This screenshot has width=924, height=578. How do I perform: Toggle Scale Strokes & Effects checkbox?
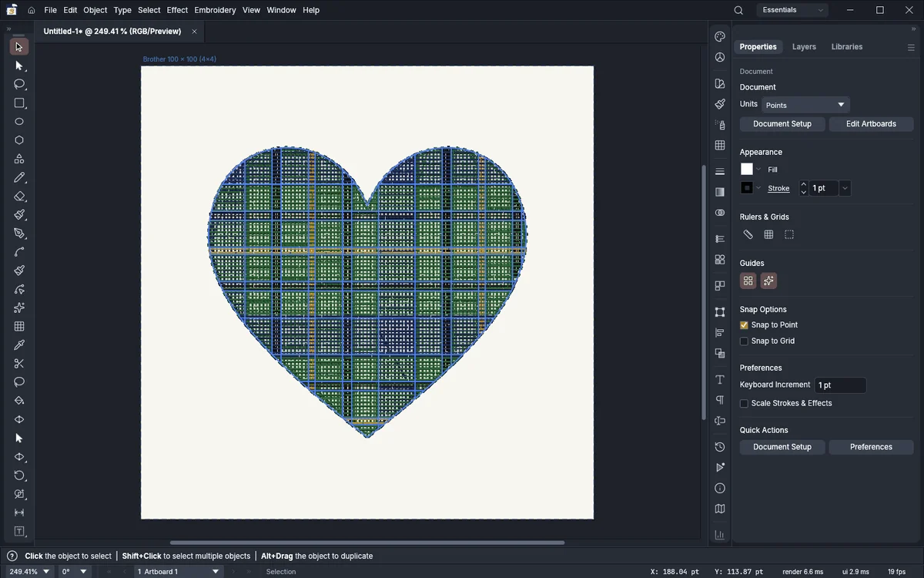[x=744, y=404]
